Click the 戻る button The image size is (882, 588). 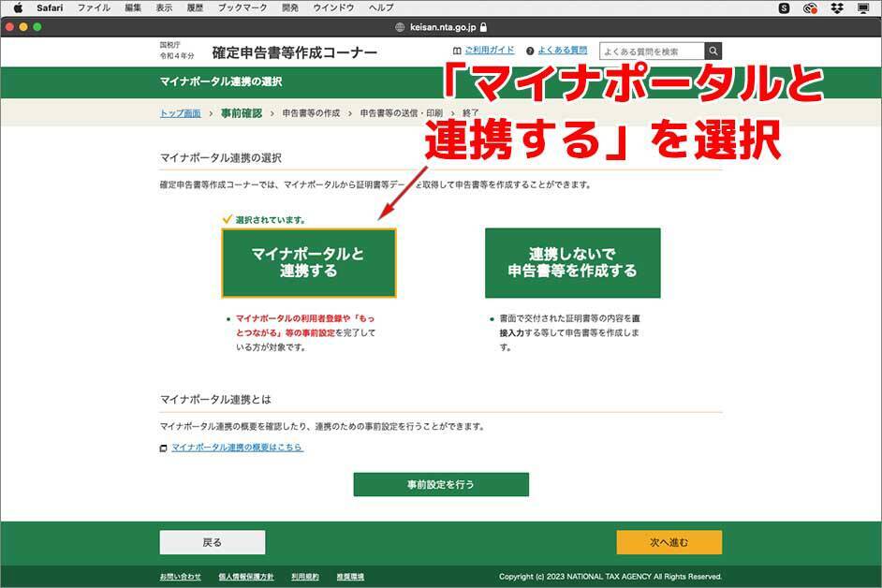[213, 542]
